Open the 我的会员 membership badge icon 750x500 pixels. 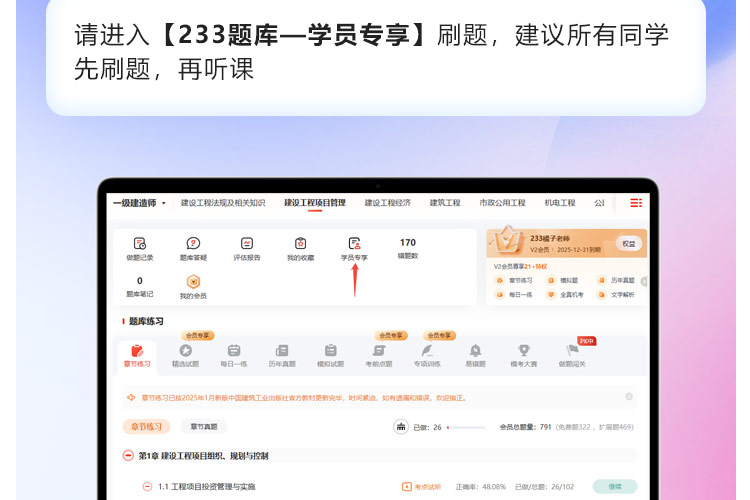click(x=193, y=281)
